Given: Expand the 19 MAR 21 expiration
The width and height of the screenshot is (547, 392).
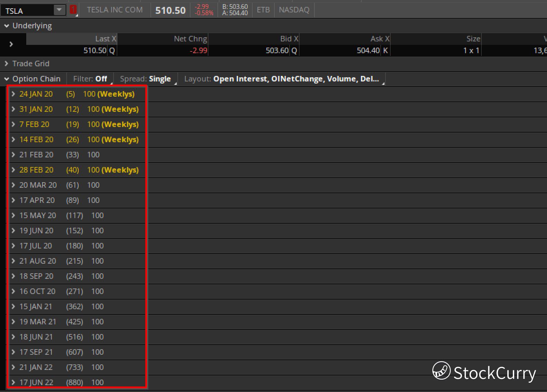Looking at the screenshot, I should 13,322.
